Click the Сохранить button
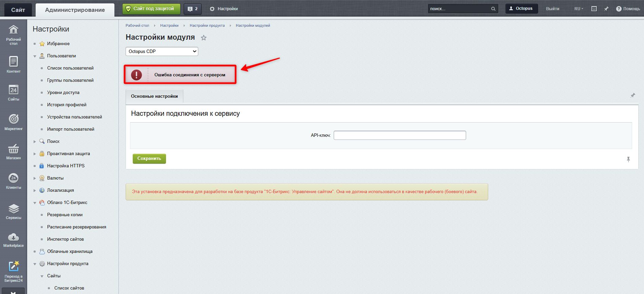644x294 pixels. [149, 159]
